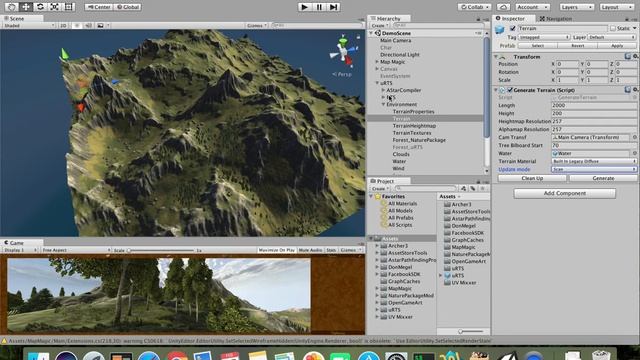
Task: Click prefab Select button
Action: 538,46
